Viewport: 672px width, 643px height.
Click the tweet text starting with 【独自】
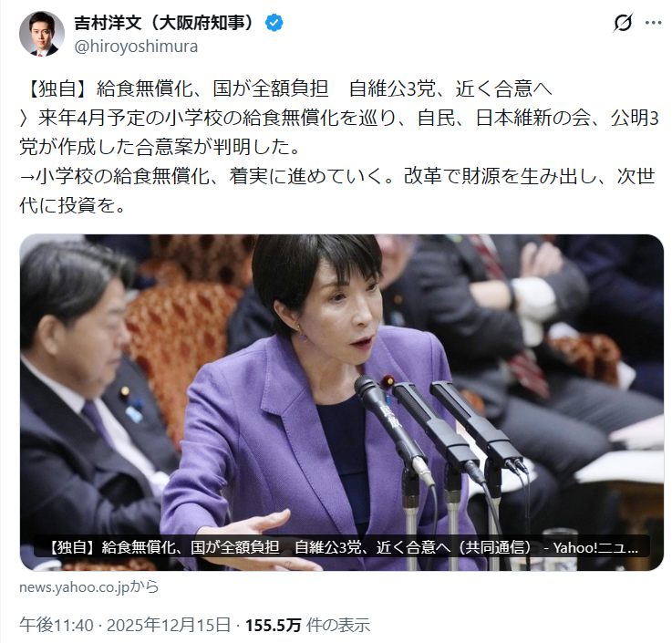tap(285, 88)
